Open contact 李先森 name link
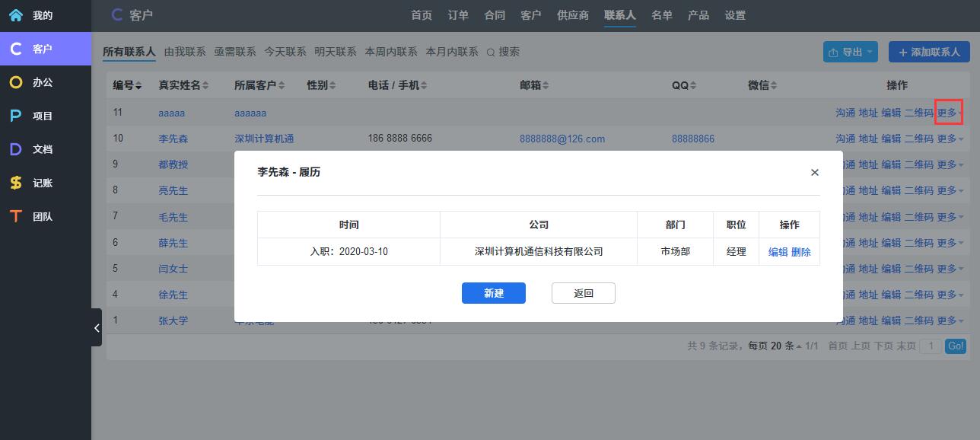Screen dimensions: 980x440 [173, 139]
